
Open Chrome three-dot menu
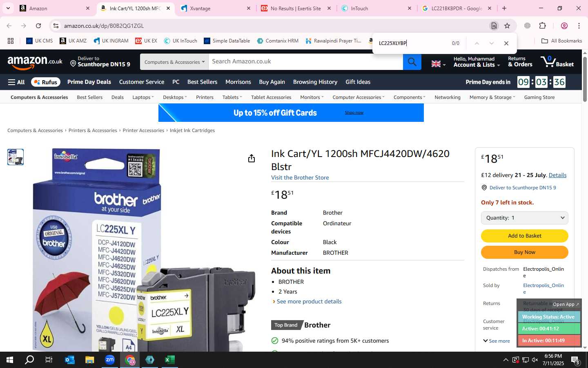coord(579,26)
